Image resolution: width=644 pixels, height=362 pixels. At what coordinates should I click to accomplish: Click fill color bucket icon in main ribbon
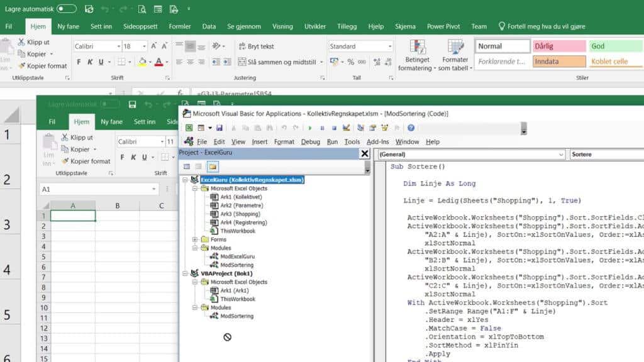142,62
